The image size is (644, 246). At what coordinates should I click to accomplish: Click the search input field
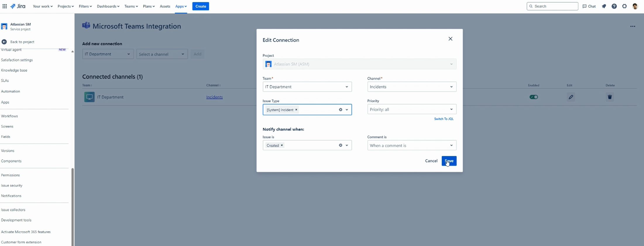pyautogui.click(x=552, y=6)
